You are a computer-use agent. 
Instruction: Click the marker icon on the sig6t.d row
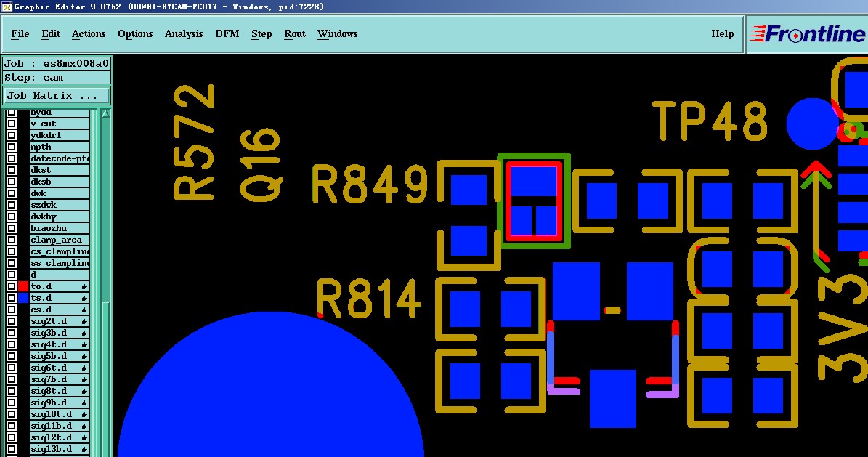click(x=84, y=368)
